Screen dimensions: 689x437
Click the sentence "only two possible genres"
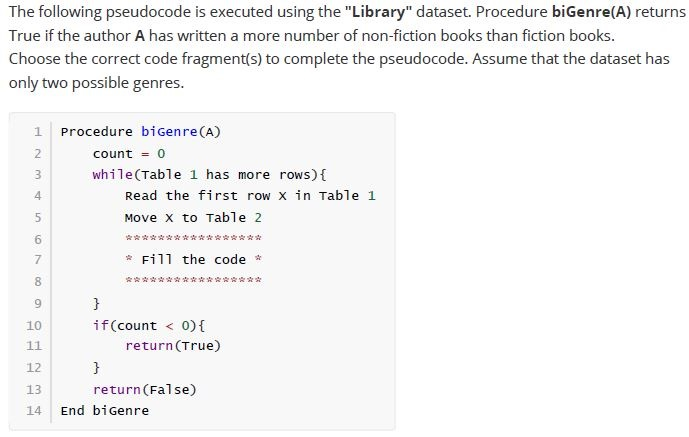pyautogui.click(x=96, y=83)
